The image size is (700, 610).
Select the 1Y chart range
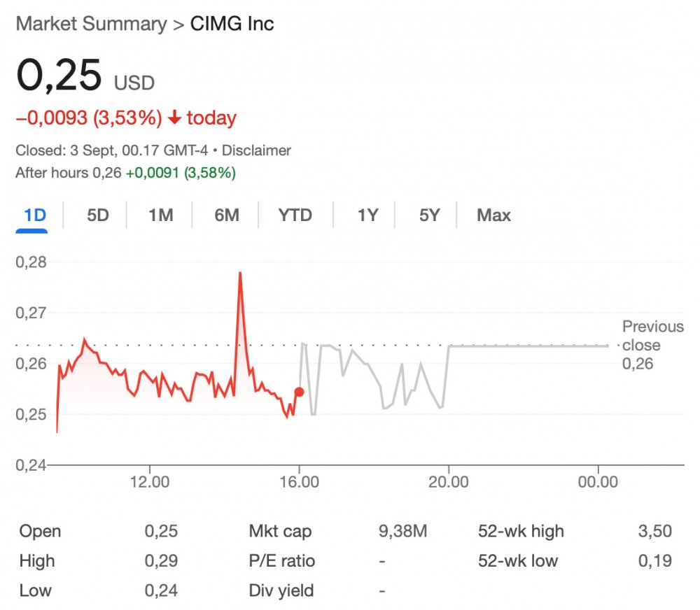click(366, 215)
